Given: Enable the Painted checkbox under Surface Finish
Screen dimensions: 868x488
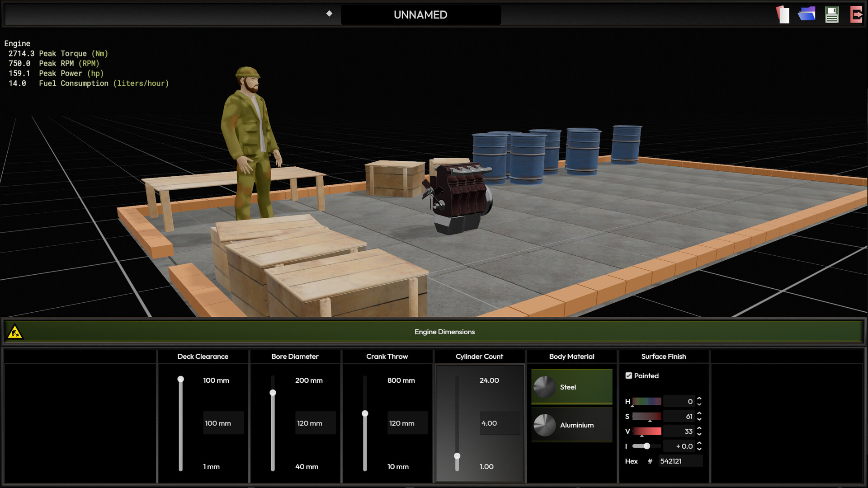Looking at the screenshot, I should [628, 375].
